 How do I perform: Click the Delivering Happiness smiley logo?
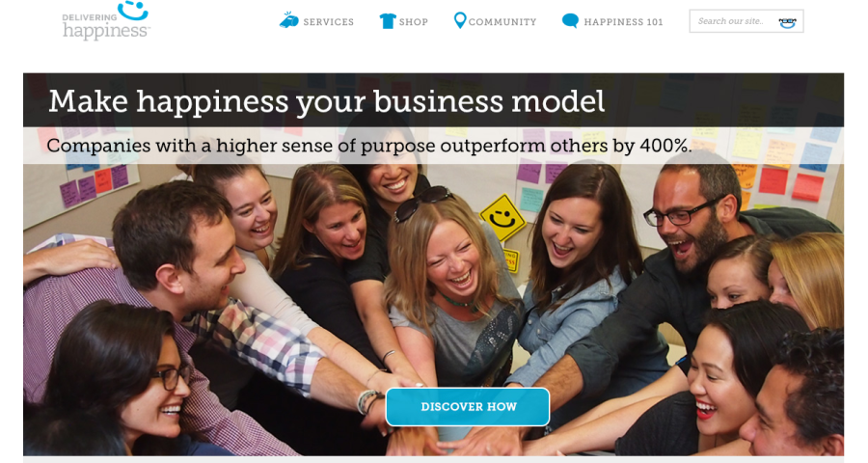[133, 11]
